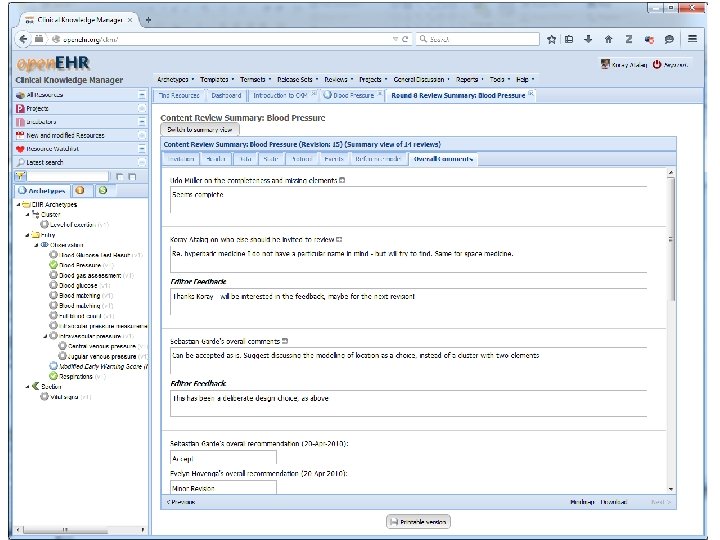Collapse the Intravascular pressure node
The width and height of the screenshot is (720, 540).
tap(45, 336)
